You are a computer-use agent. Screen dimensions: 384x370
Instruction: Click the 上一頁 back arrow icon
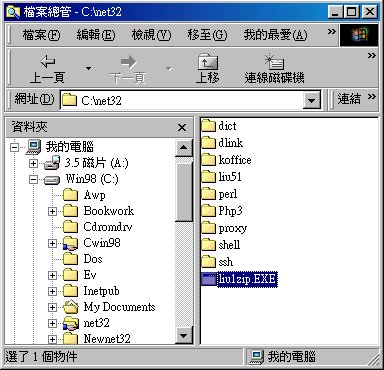48,61
